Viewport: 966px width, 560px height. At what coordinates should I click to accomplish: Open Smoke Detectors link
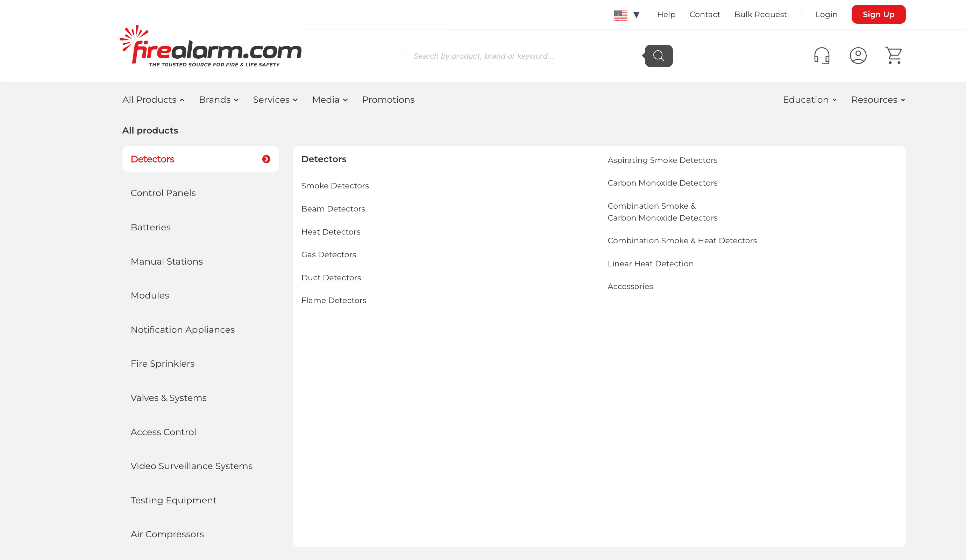coord(335,186)
